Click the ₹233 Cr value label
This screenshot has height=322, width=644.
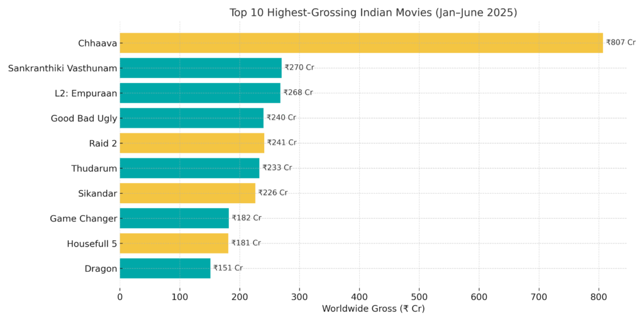pyautogui.click(x=277, y=167)
